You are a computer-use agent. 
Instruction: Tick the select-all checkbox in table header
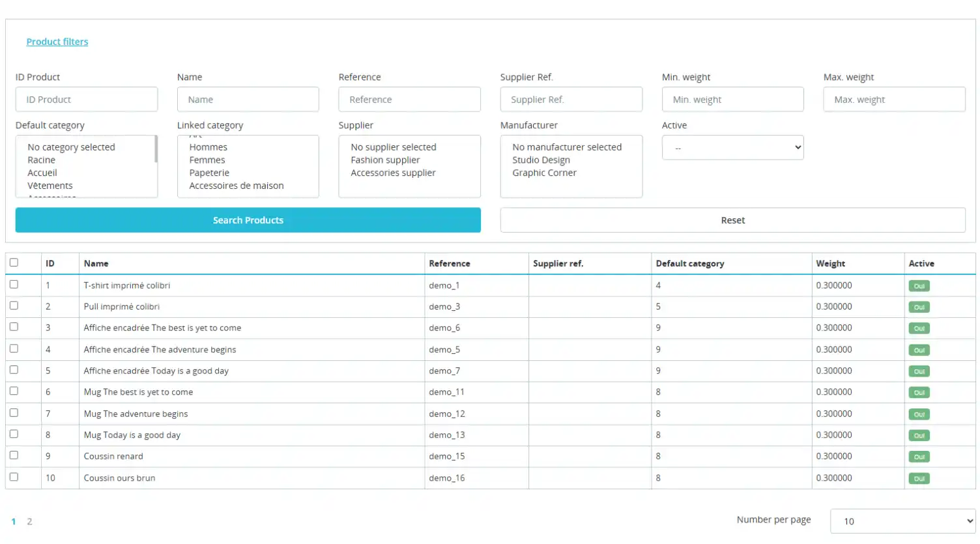pyautogui.click(x=14, y=263)
